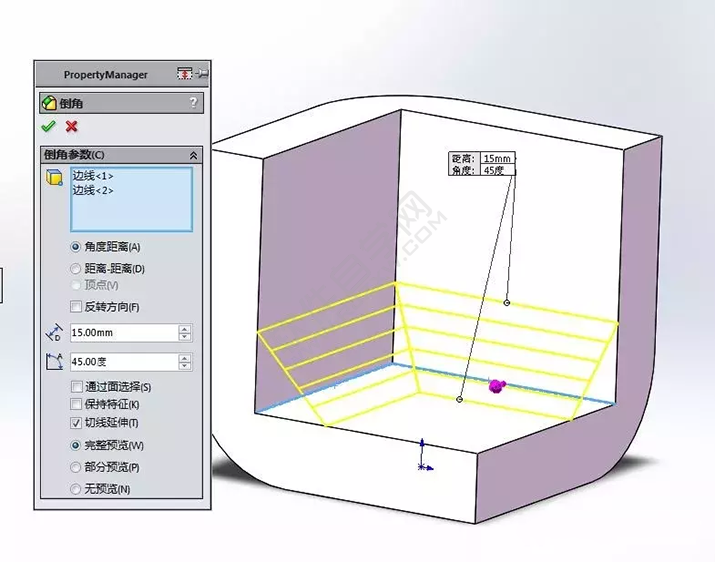This screenshot has height=562, width=715.
Task: Click lower callout leader endpoint on preview
Action: 460,400
